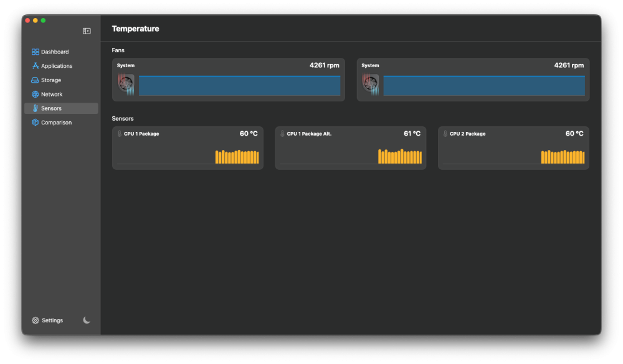Click the green zoom window button
This screenshot has width=623, height=364.
tap(44, 21)
